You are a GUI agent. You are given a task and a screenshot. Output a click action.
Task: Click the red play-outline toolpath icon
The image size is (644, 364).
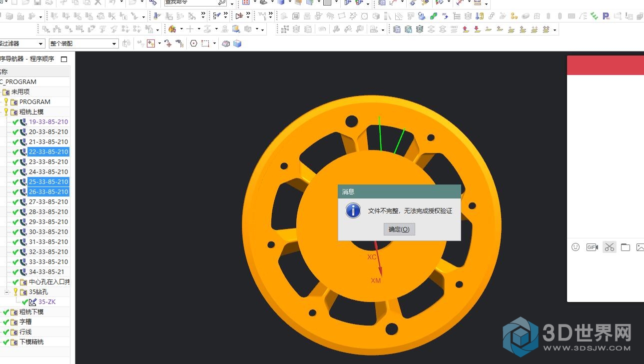[239, 16]
